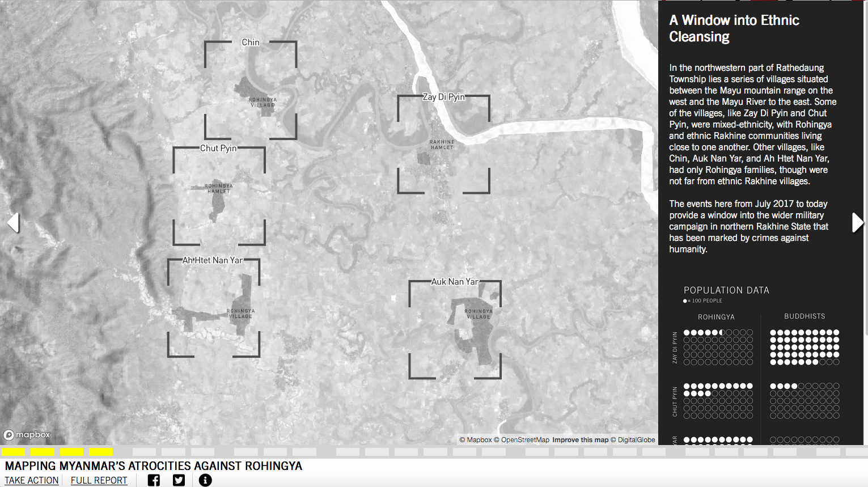Click Rohingya Village label inside Auk Nan Yar
This screenshot has width=868, height=487.
(x=479, y=314)
